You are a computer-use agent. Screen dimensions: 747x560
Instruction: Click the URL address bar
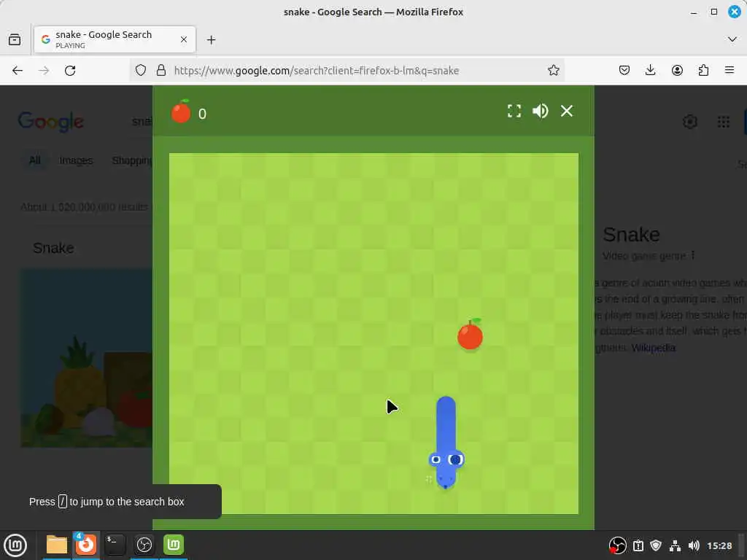(x=347, y=71)
